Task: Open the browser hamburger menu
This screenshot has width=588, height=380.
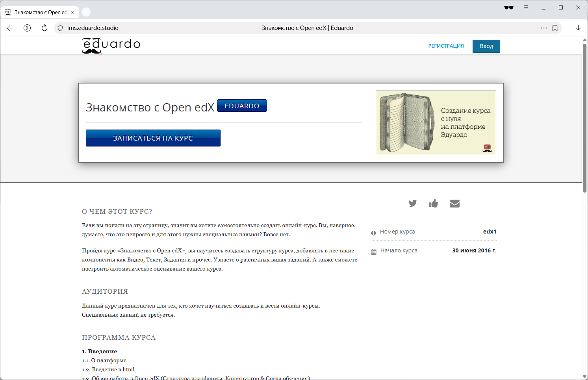Action: click(x=526, y=7)
